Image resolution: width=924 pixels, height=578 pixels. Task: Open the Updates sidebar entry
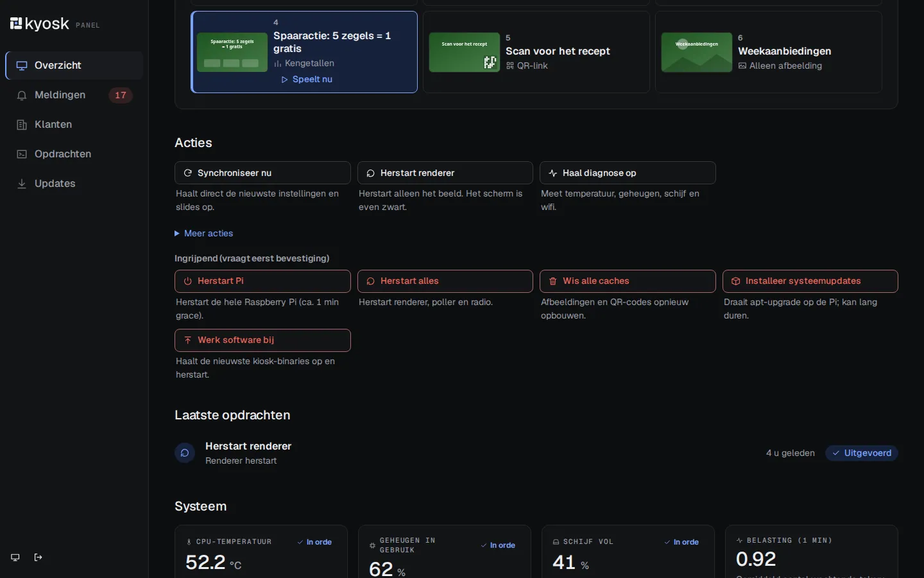click(74, 184)
